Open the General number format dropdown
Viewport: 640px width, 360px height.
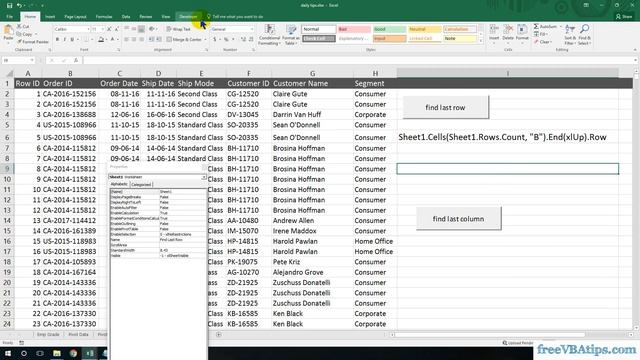click(x=251, y=29)
